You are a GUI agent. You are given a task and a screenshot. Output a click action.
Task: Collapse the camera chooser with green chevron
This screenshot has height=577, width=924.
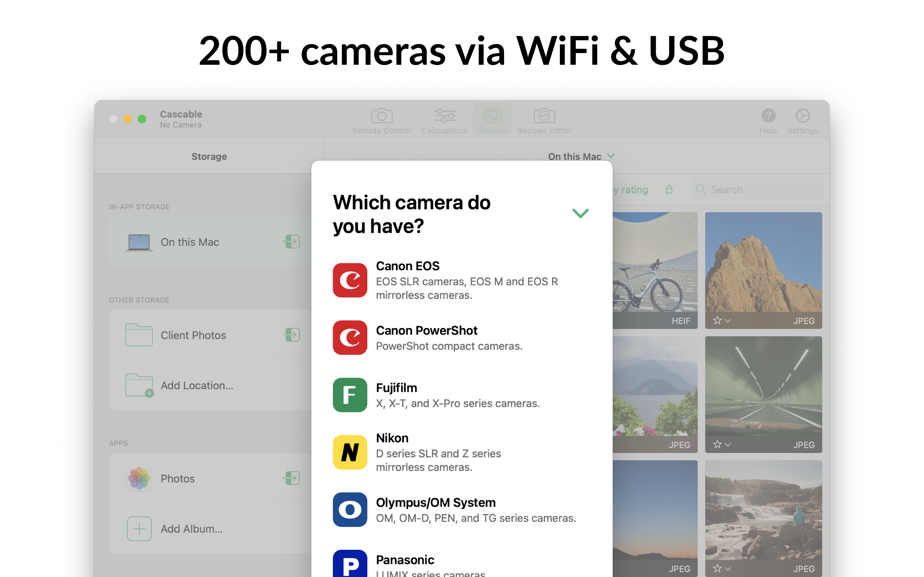point(580,213)
